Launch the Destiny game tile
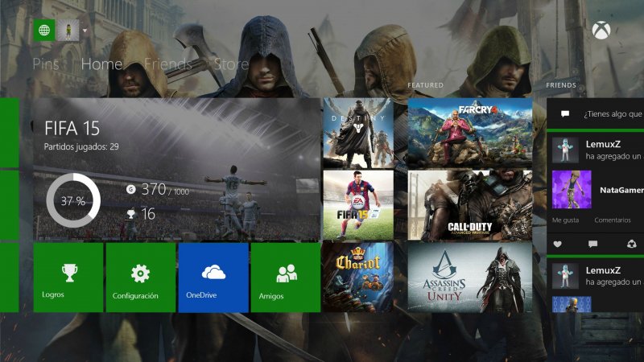The image size is (644, 362). point(358,133)
